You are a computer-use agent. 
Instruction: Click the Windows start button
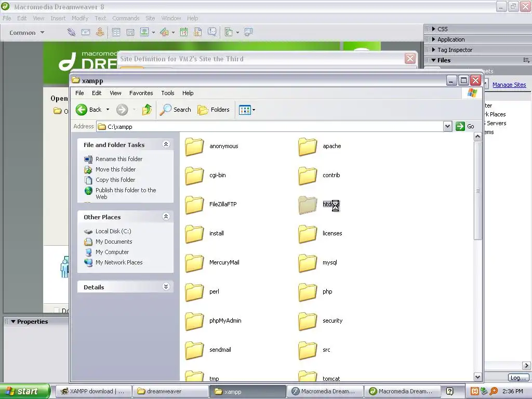coord(25,391)
